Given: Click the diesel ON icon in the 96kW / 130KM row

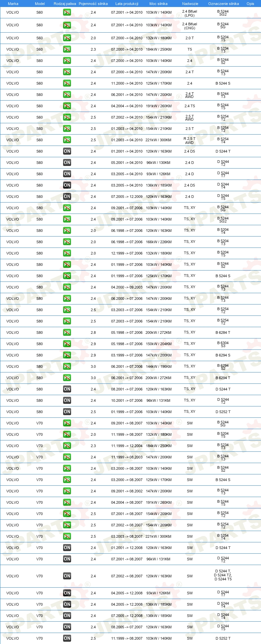Looking at the screenshot, I should 67,163.
